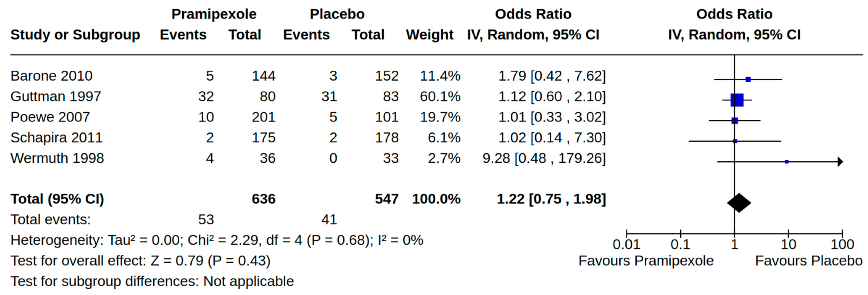Click the Schapira 2011 small blue square
868x295 pixels.
735,141
